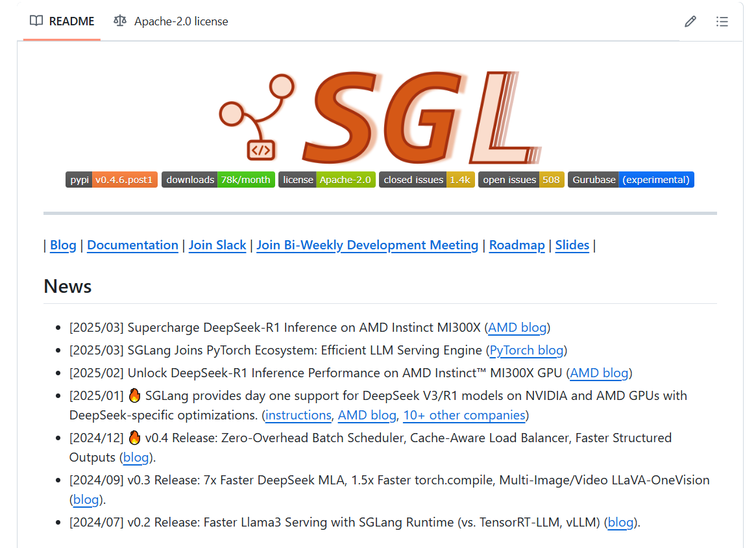Switch to the README tab
This screenshot has width=756, height=548.
pyautogui.click(x=62, y=21)
